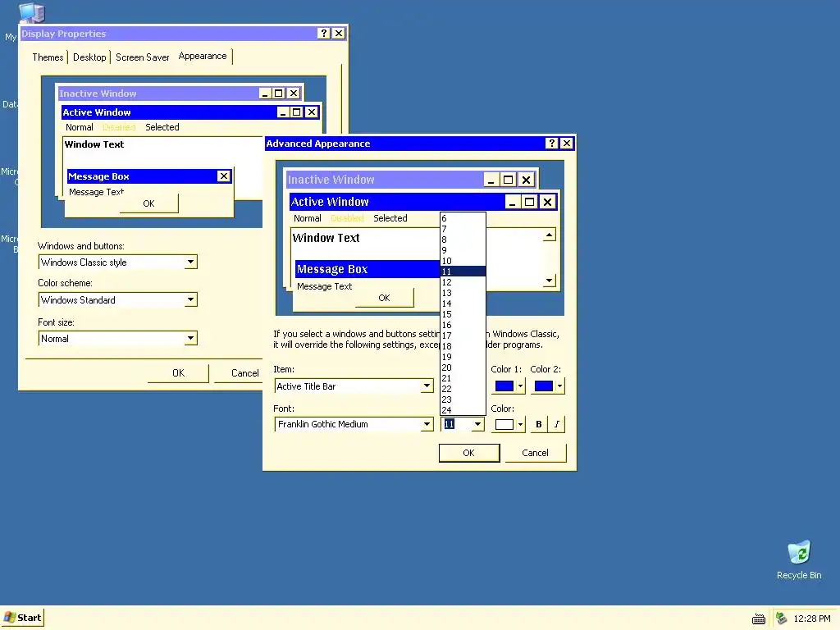Select highlighted font size 11

[463, 272]
